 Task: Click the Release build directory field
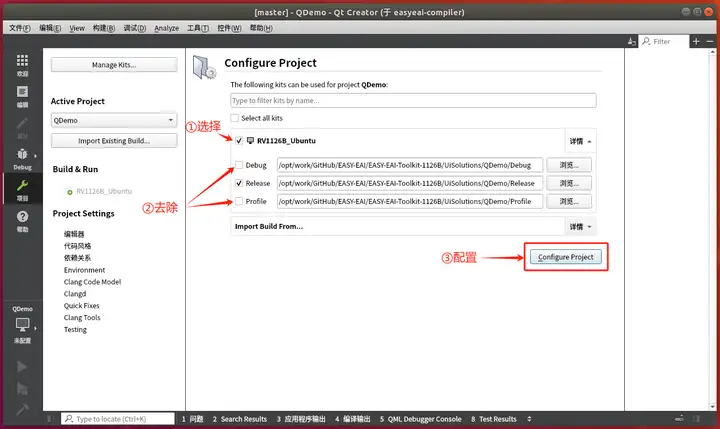click(x=410, y=183)
